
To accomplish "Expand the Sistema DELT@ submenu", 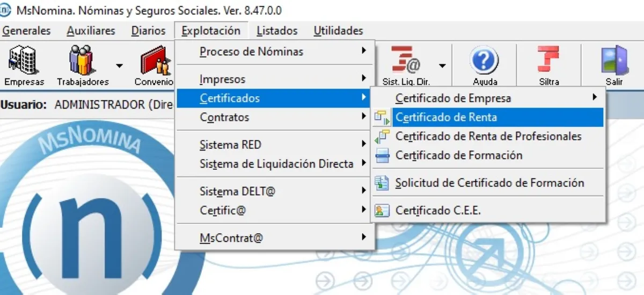I will 273,191.
